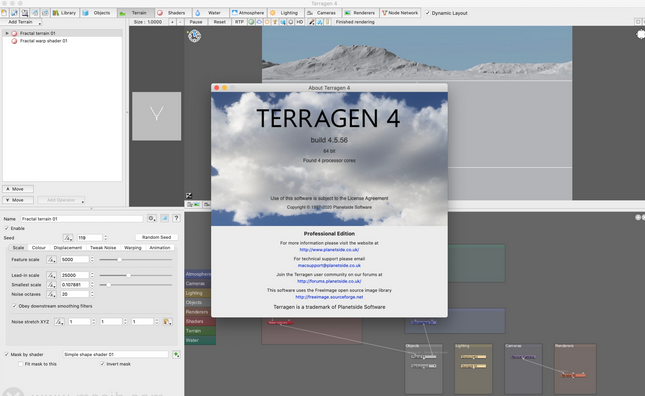Switch to the Shaders layout tab
The height and width of the screenshot is (396, 645).
pyautogui.click(x=172, y=13)
